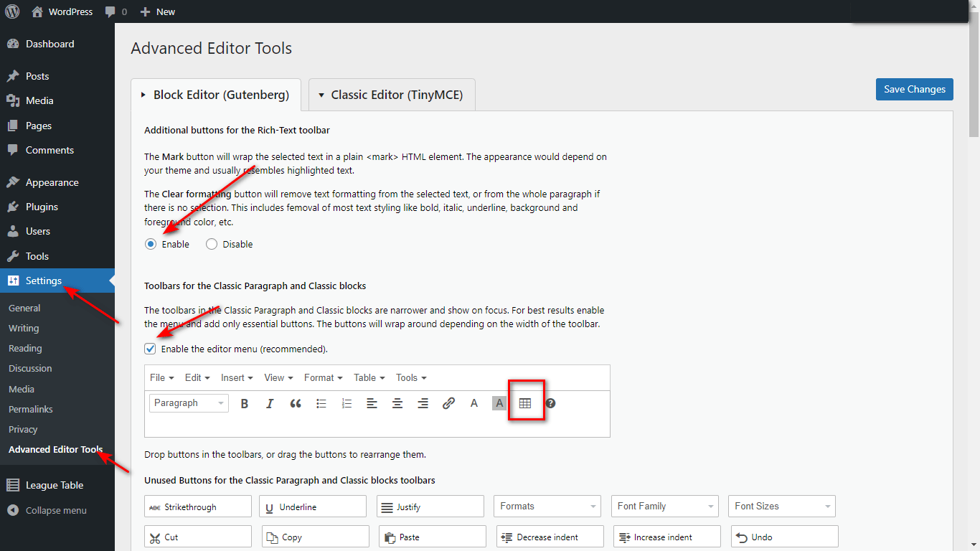Open the Permalinks settings link
Image resolution: width=980 pixels, height=551 pixels.
[x=31, y=409]
